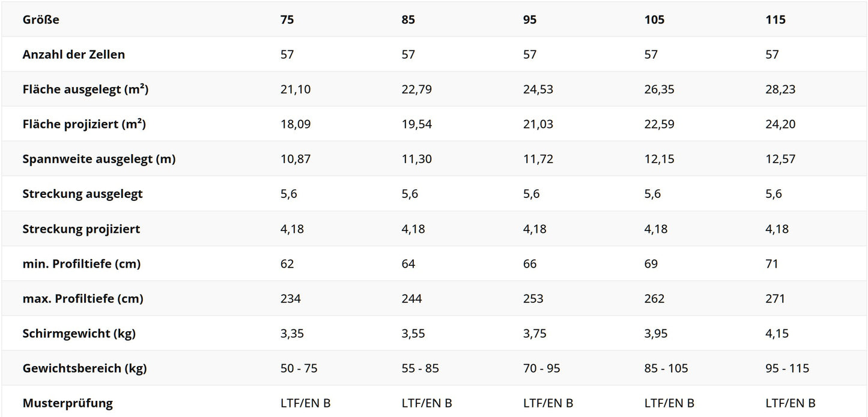Viewport: 868px width, 417px height.
Task: Click Spannweite ausgelegt value 12,15
Action: [660, 159]
